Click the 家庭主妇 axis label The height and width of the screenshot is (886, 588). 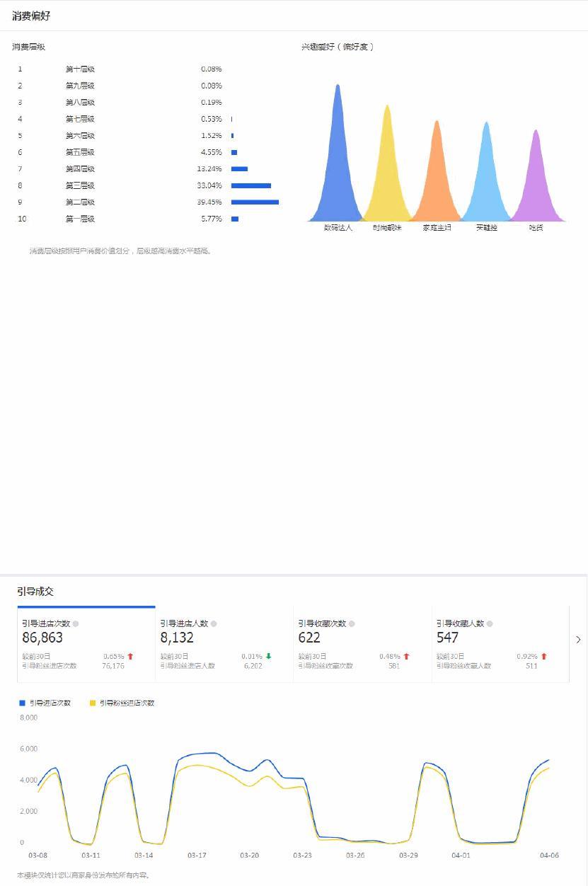[x=437, y=228]
